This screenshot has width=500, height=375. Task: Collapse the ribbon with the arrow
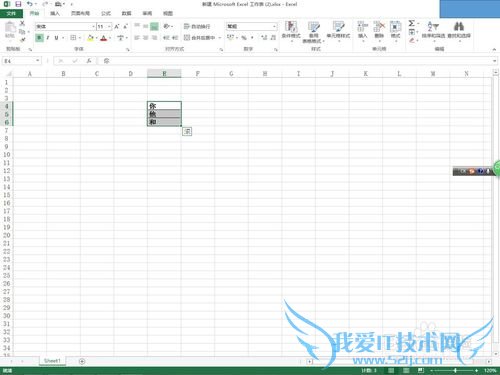[494, 49]
